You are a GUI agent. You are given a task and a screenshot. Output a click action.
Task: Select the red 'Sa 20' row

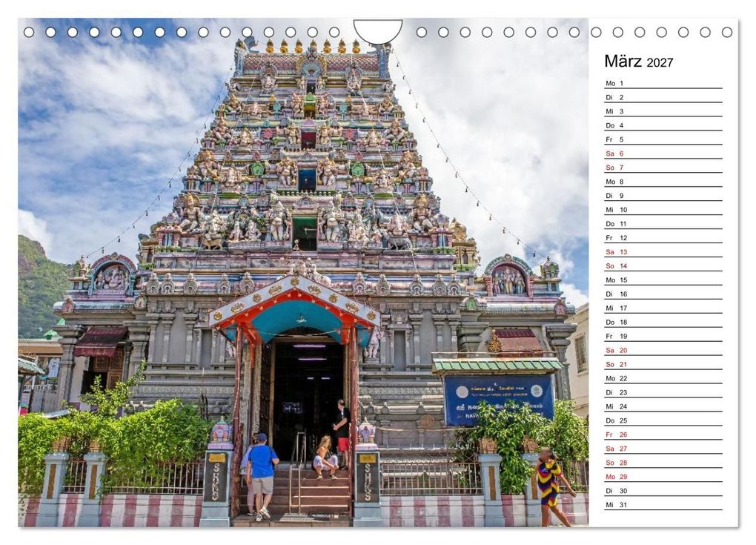[x=663, y=350]
